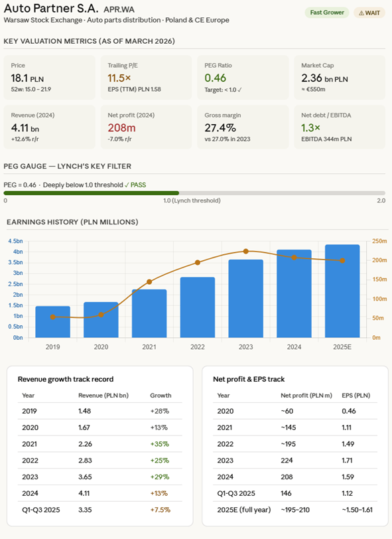
Task: Click the 2025E x-axis label
Action: (342, 347)
